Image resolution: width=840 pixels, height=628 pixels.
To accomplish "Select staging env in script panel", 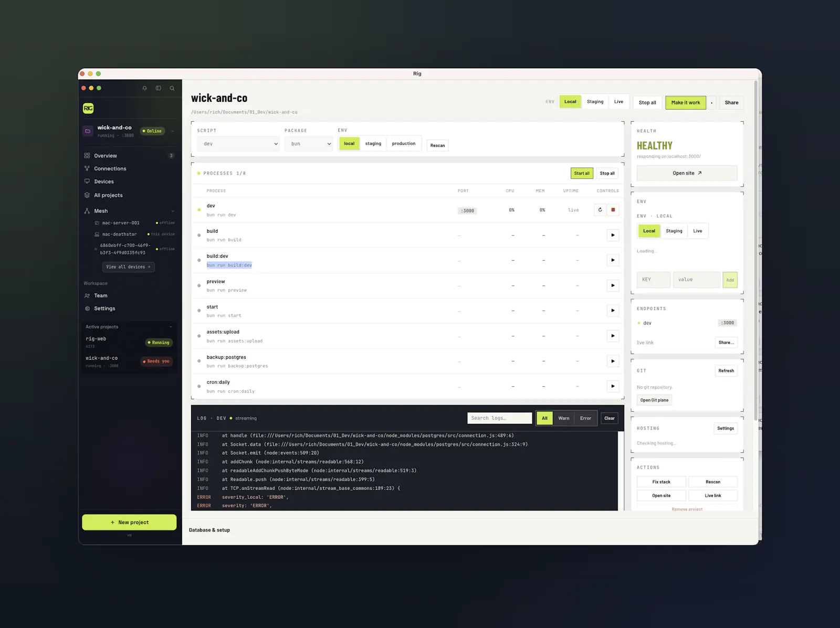I will 373,143.
